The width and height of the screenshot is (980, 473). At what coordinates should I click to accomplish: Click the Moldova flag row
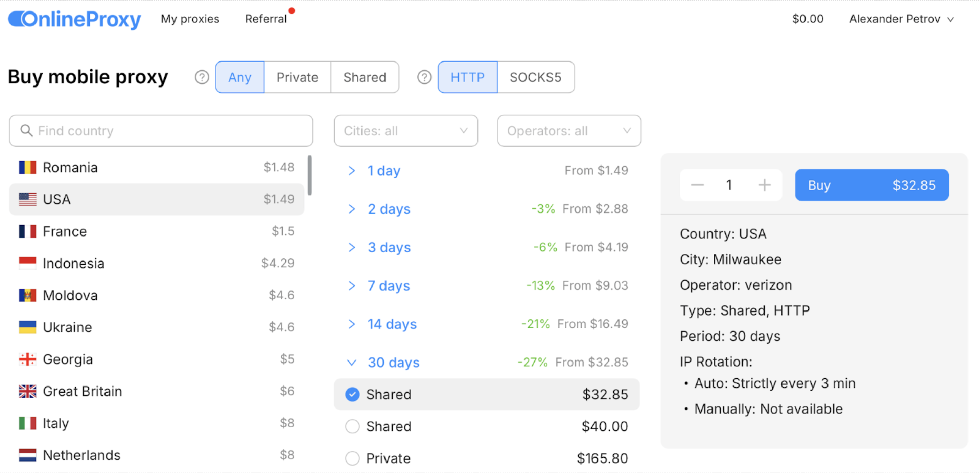tap(27, 295)
